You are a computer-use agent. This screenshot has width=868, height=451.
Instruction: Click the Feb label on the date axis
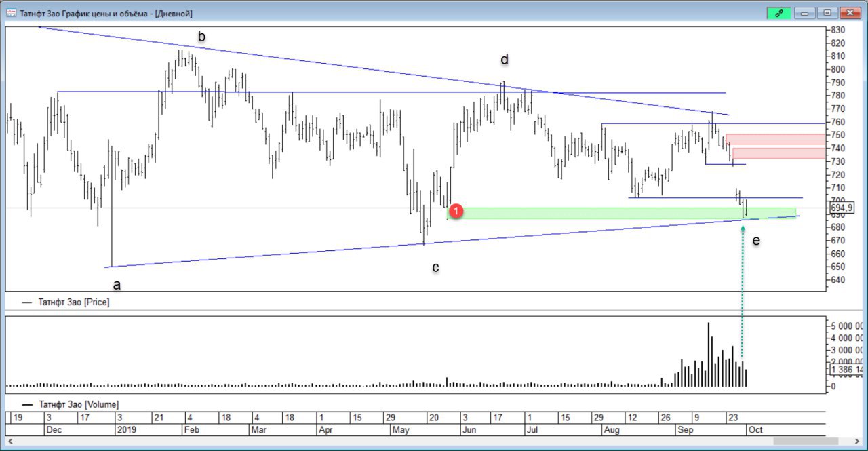click(192, 430)
